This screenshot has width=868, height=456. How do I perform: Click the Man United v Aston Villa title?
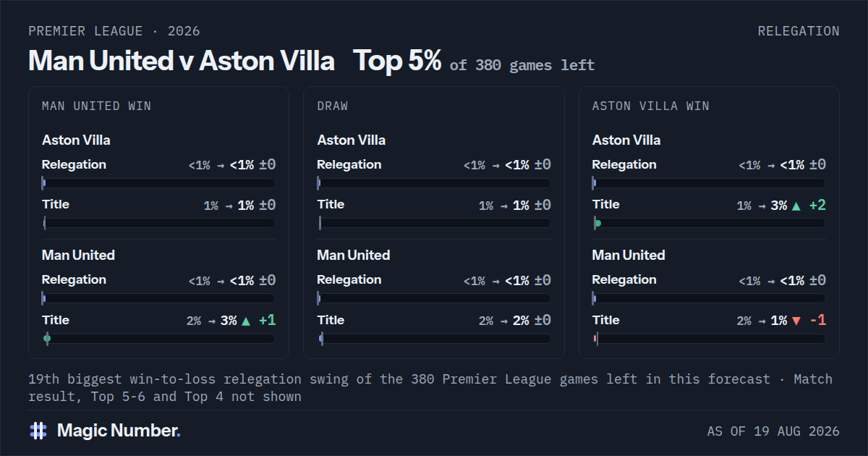pos(182,61)
